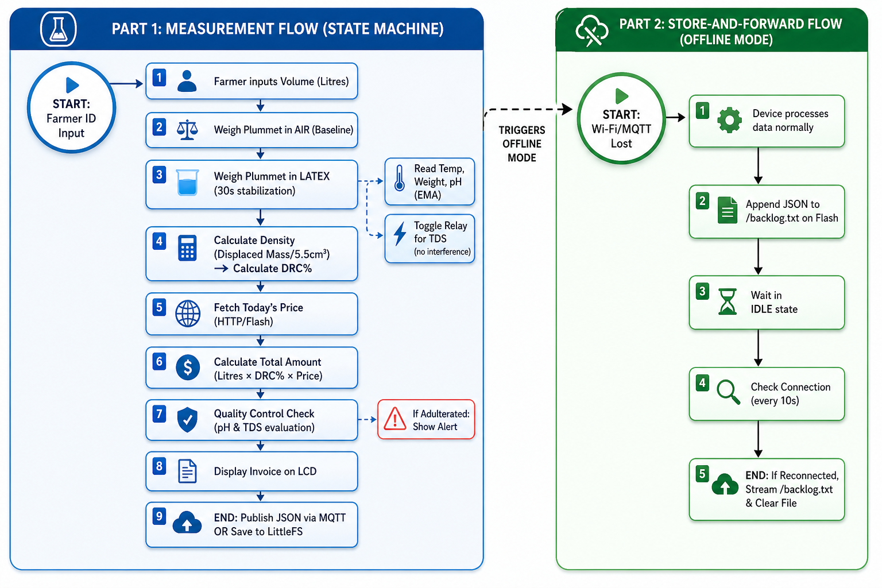Click the '(no interference)' text
The width and height of the screenshot is (882, 588).
click(442, 252)
